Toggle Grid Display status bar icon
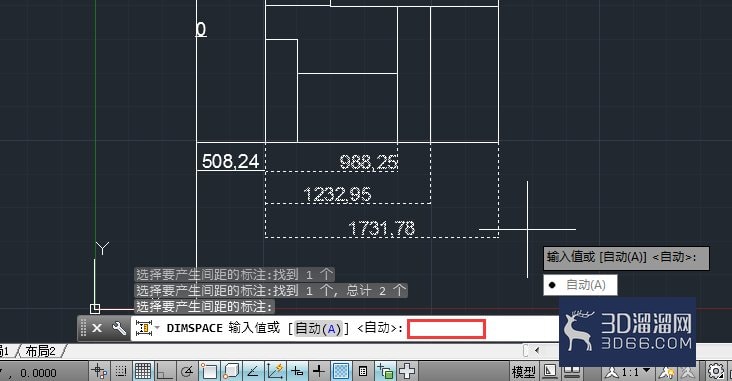Viewport: 732px width, 381px height. 143,371
